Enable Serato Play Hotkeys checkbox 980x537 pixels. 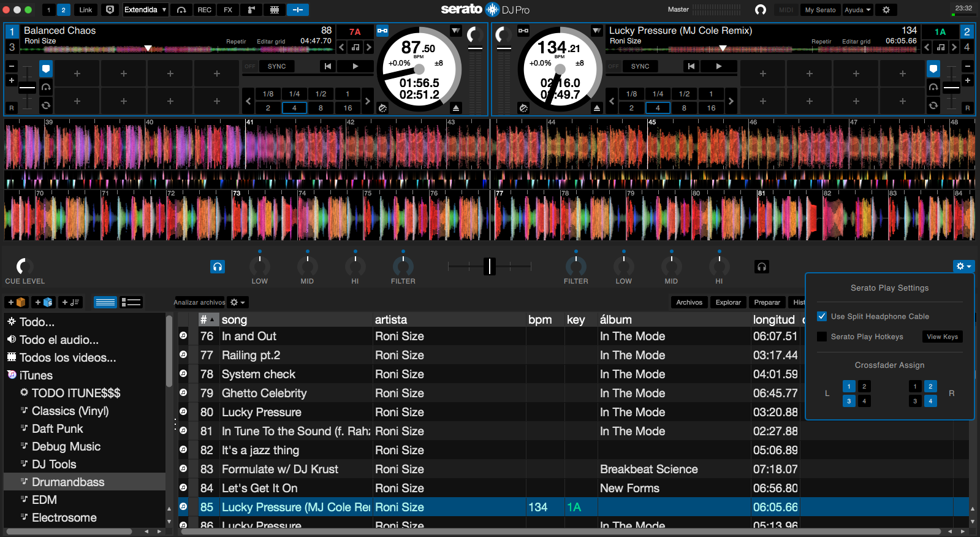(x=822, y=337)
